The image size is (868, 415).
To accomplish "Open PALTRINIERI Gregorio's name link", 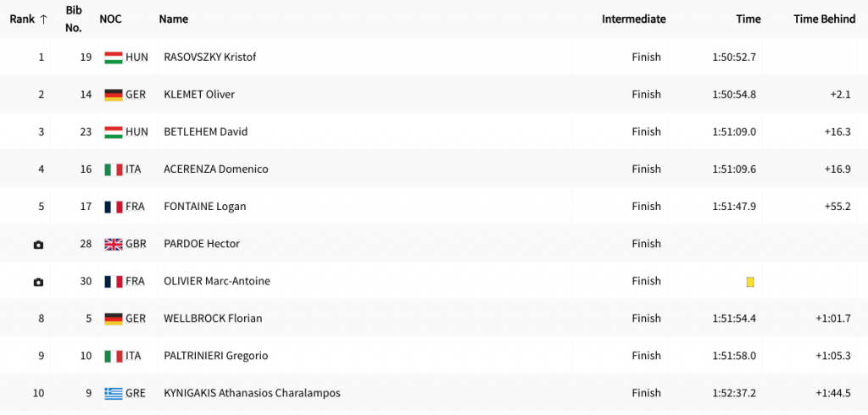I will tap(215, 356).
